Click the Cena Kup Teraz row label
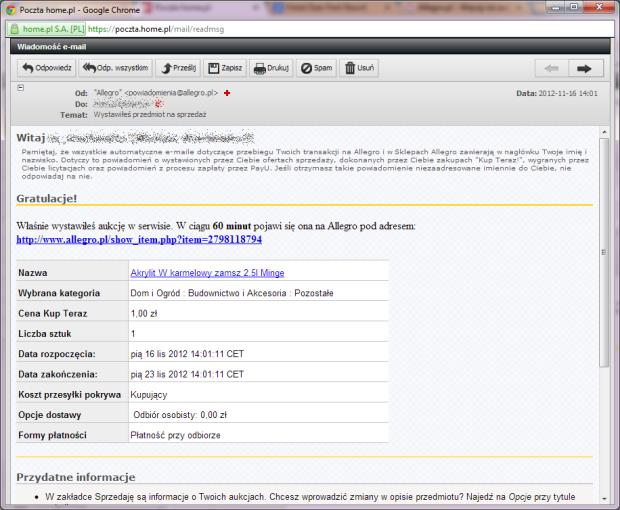The height and width of the screenshot is (510, 620). click(x=53, y=314)
